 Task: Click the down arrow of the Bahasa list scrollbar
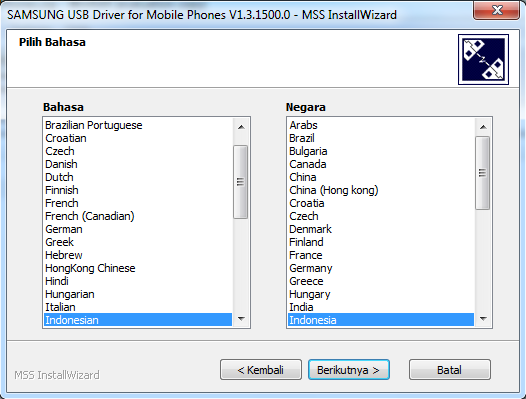pos(241,318)
